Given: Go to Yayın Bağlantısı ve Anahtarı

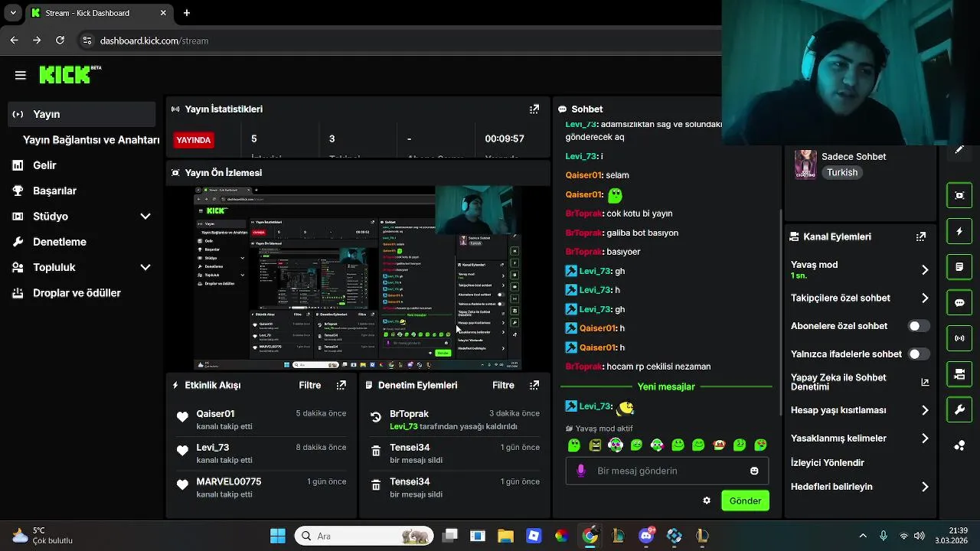Looking at the screenshot, I should (x=91, y=140).
